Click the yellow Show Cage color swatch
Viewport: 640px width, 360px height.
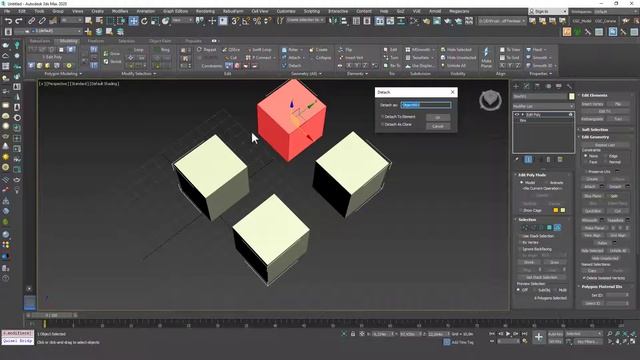(556, 210)
